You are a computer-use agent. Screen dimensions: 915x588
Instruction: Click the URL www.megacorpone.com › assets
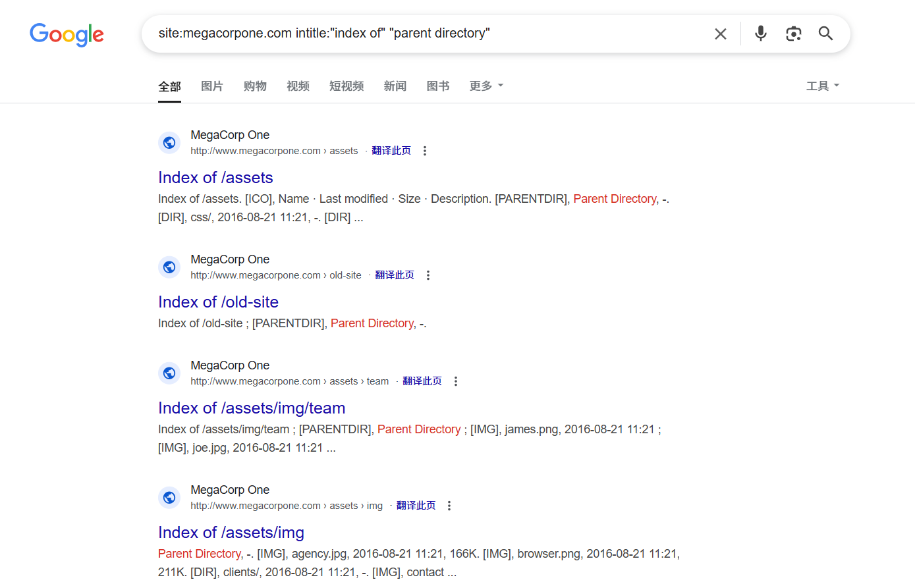coord(274,151)
